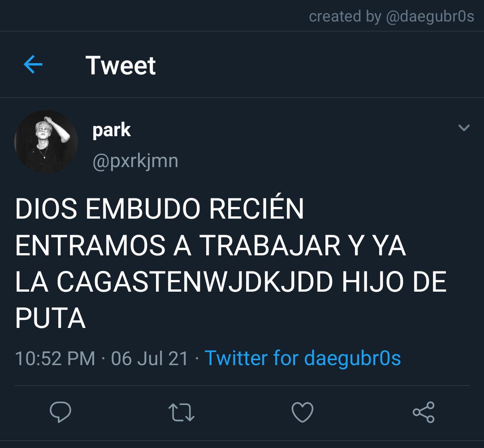Click CAGASTENWJDKJDD in the tweet text
484x448 pixels.
195,282
